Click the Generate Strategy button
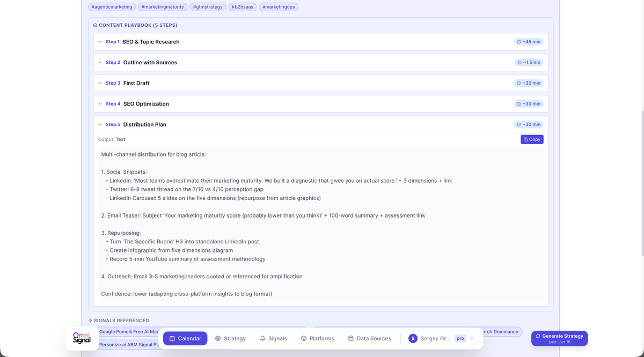This screenshot has height=357, width=644. 559,338
